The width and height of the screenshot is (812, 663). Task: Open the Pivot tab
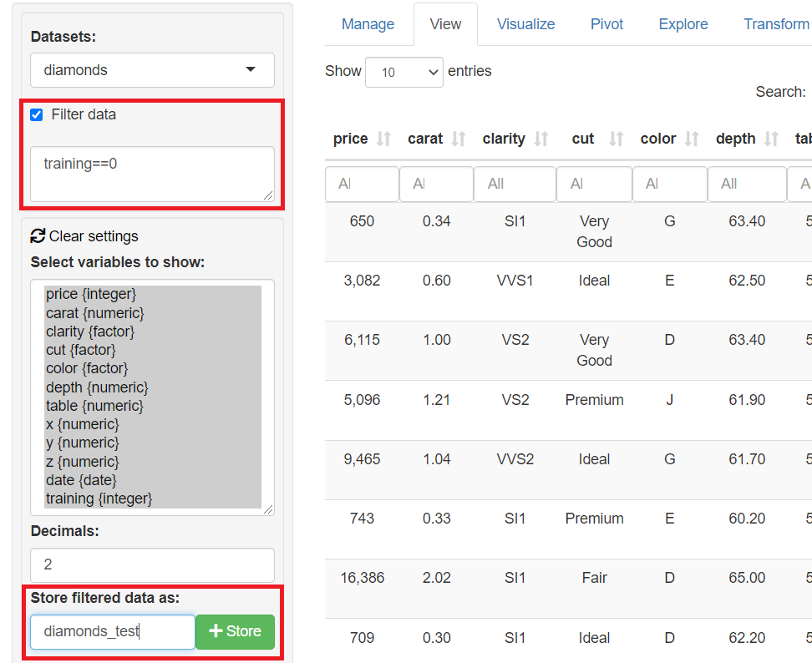(606, 24)
